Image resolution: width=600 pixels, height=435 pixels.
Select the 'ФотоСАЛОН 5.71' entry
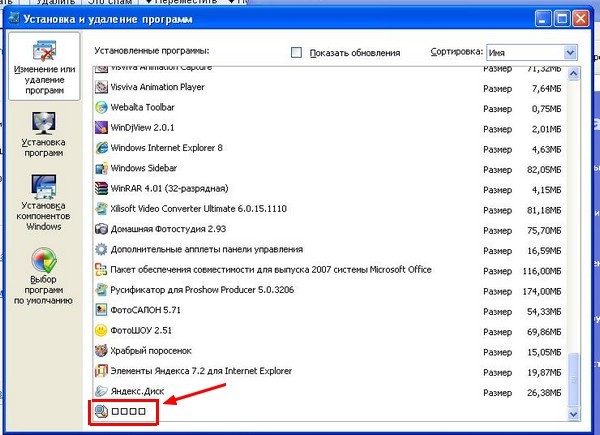(x=145, y=310)
